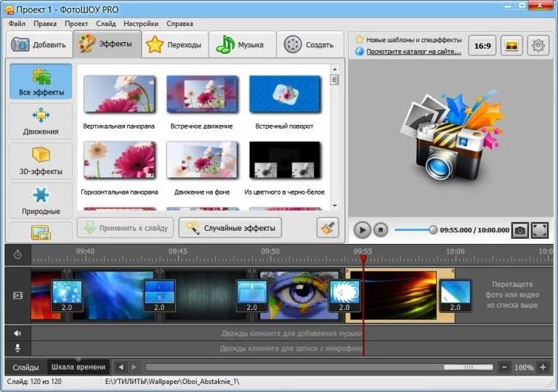
Task: Click the 16:9 aspect ratio button
Action: click(482, 46)
